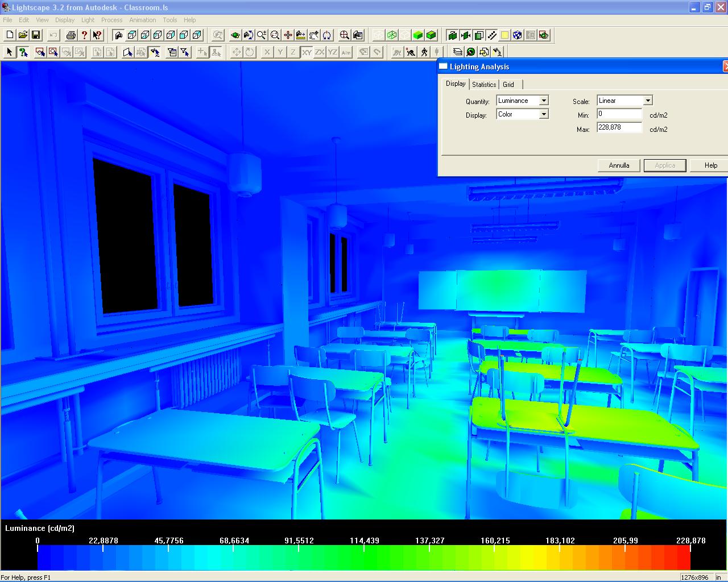The height and width of the screenshot is (582, 728).
Task: Toggle the YZ plane constraint button
Action: pos(333,52)
